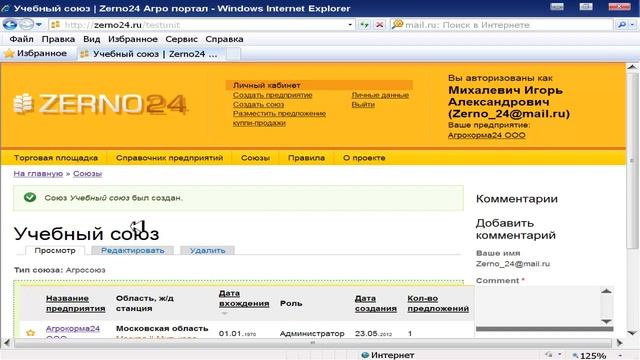
Task: Click the На главную breadcrumb link
Action: pos(38,173)
